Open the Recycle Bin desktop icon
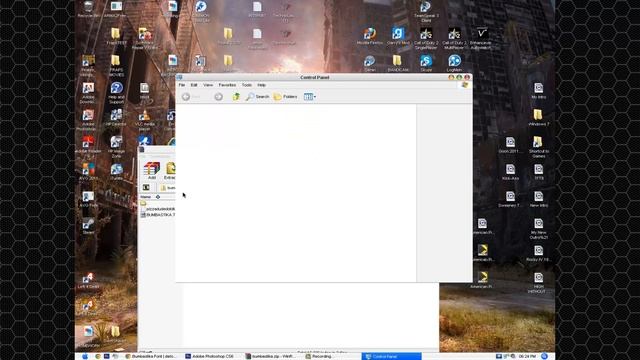The width and height of the screenshot is (640, 360). click(x=88, y=9)
